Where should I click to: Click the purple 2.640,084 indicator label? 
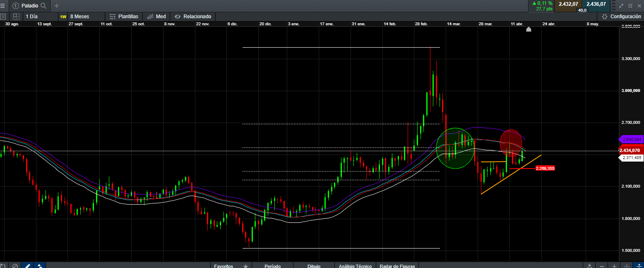631,139
